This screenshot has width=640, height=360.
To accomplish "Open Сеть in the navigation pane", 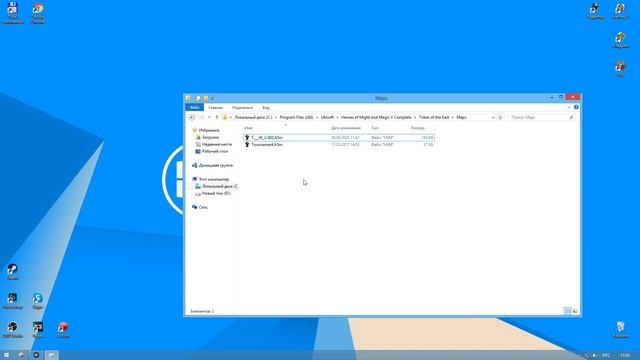I will click(203, 207).
